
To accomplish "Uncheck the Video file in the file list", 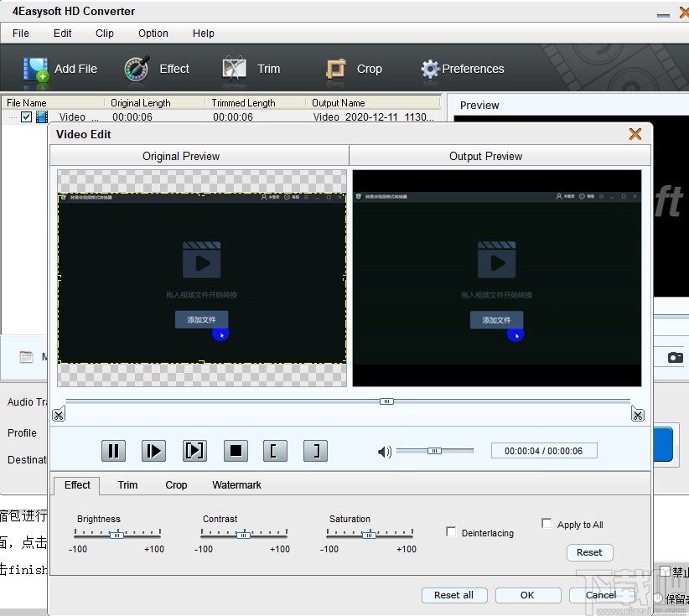I will [26, 116].
